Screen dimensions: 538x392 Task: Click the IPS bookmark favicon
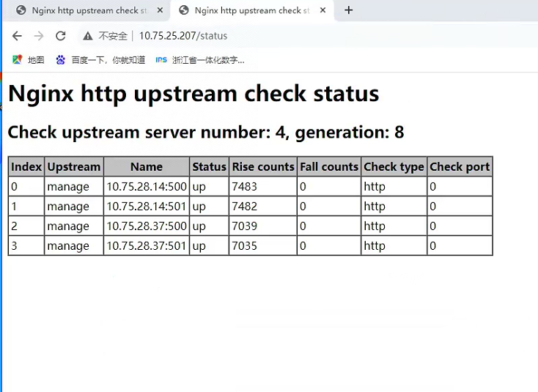tap(161, 60)
